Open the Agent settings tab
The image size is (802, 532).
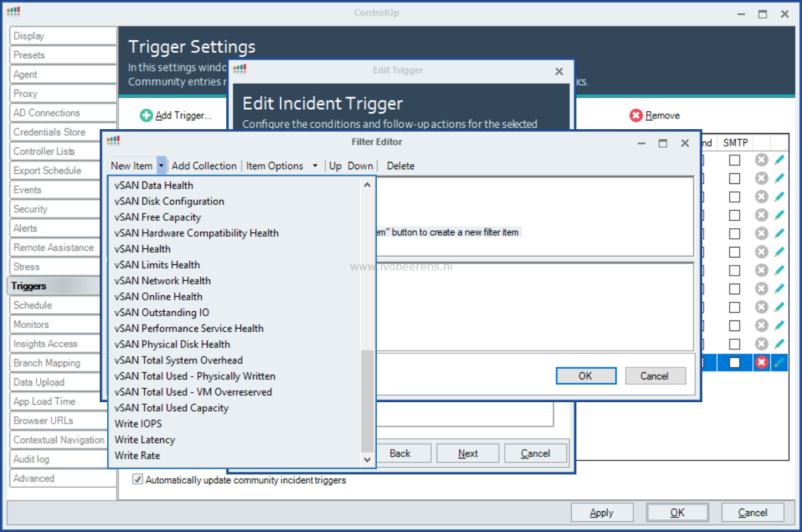click(63, 74)
